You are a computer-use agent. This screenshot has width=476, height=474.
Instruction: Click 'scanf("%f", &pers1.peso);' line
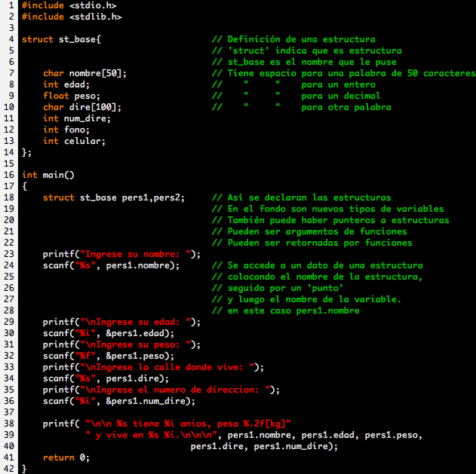[109, 356]
